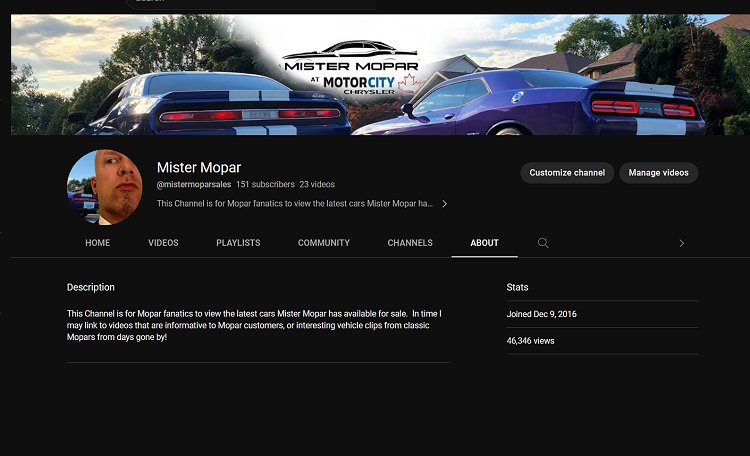This screenshot has height=456, width=750.
Task: Open Manage videos
Action: coord(658,173)
